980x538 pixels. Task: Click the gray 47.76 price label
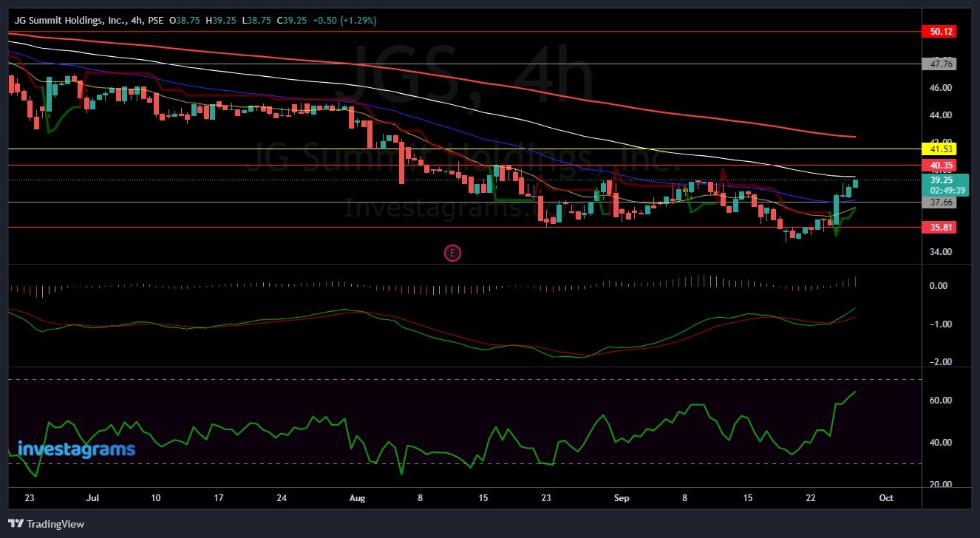coord(940,64)
